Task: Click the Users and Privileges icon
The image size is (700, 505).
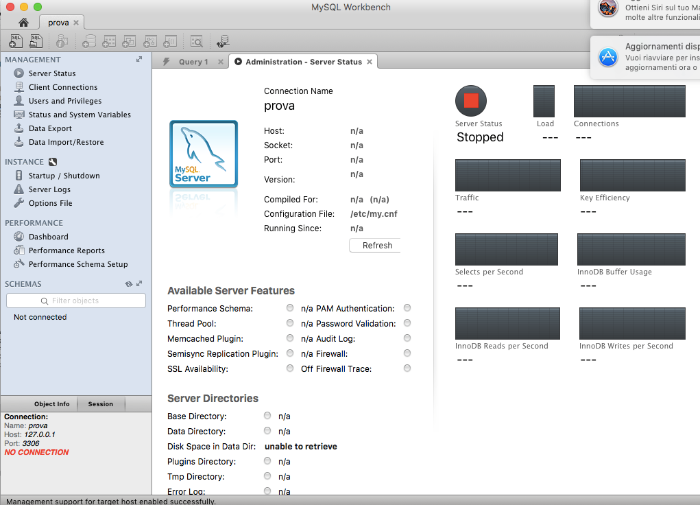Action: pos(19,100)
